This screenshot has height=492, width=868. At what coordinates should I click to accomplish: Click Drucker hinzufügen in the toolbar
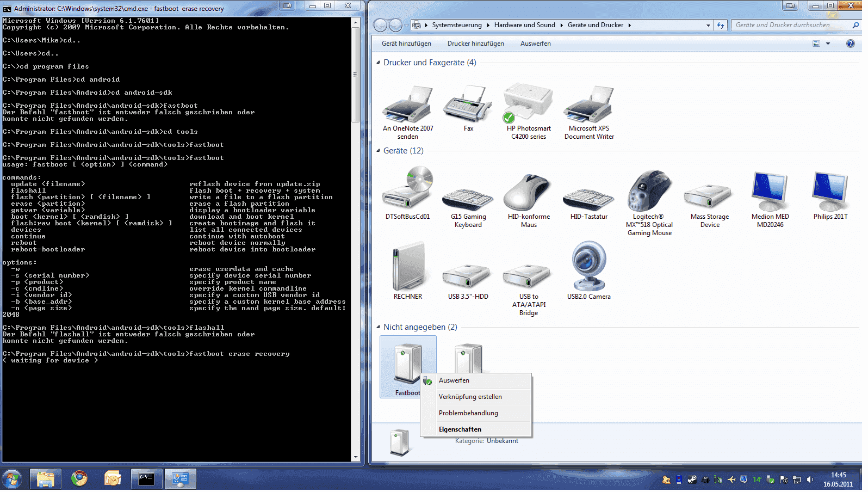point(476,44)
